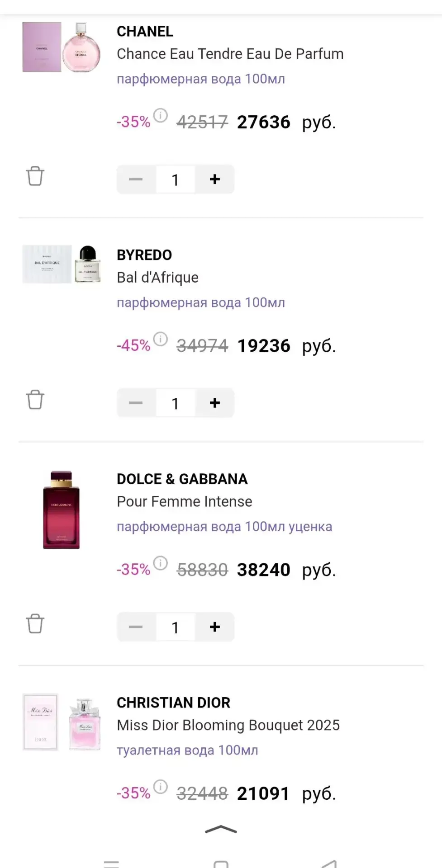
Task: Tap the Dolce & Gabbana bottle thumbnail
Action: pyautogui.click(x=61, y=510)
